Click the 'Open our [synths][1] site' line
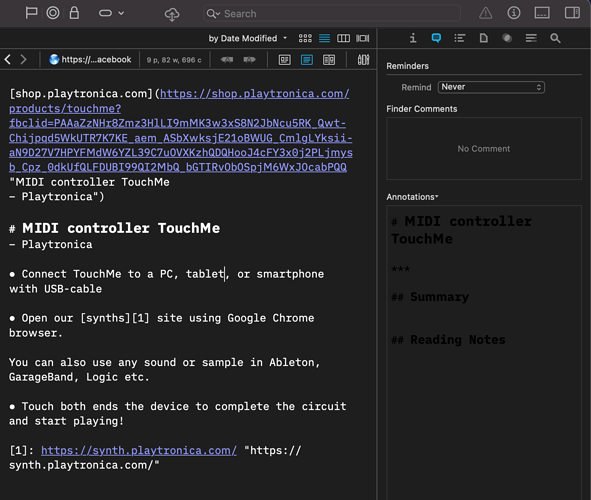 pyautogui.click(x=161, y=325)
